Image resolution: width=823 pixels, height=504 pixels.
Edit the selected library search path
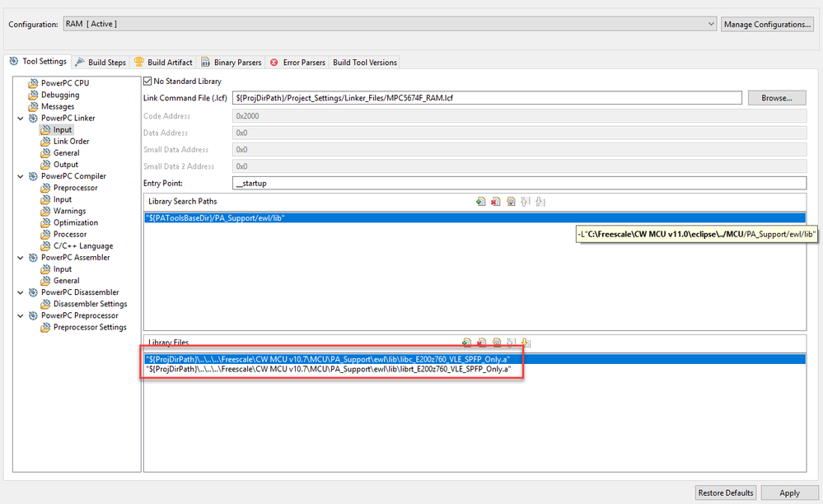pyautogui.click(x=511, y=202)
